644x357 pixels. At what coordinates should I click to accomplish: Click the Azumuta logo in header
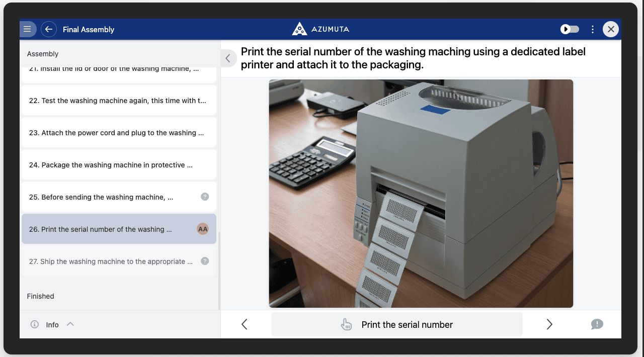[320, 29]
